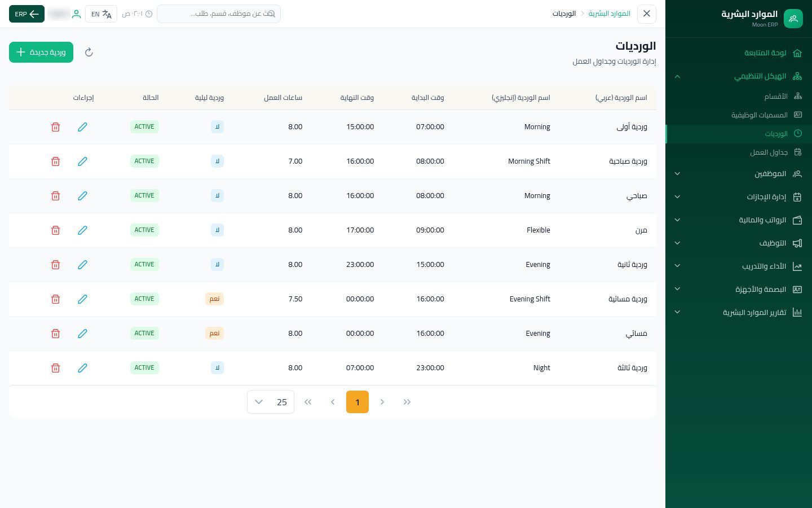Viewport: 812px width, 508px height.
Task: Go to the page after page 1
Action: (333, 402)
